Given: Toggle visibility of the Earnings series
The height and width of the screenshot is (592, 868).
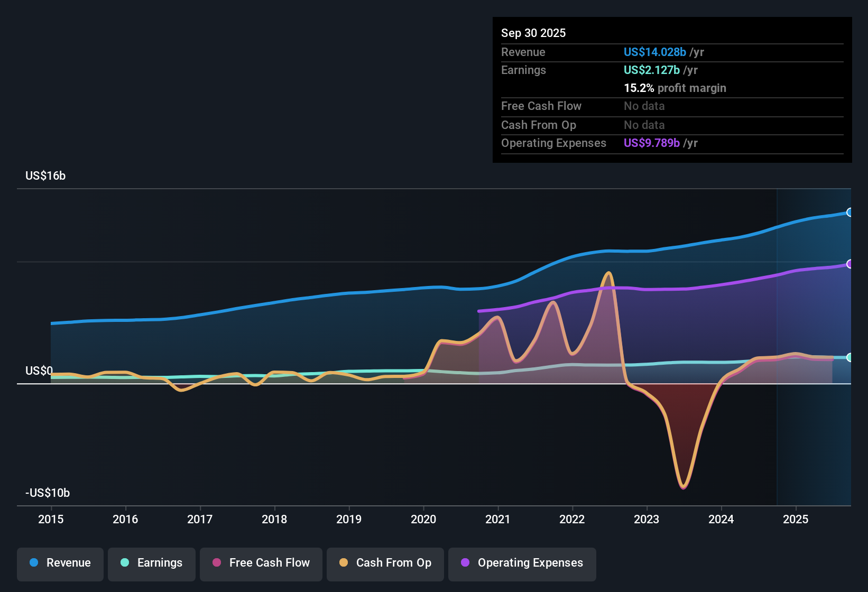Looking at the screenshot, I should click(151, 563).
